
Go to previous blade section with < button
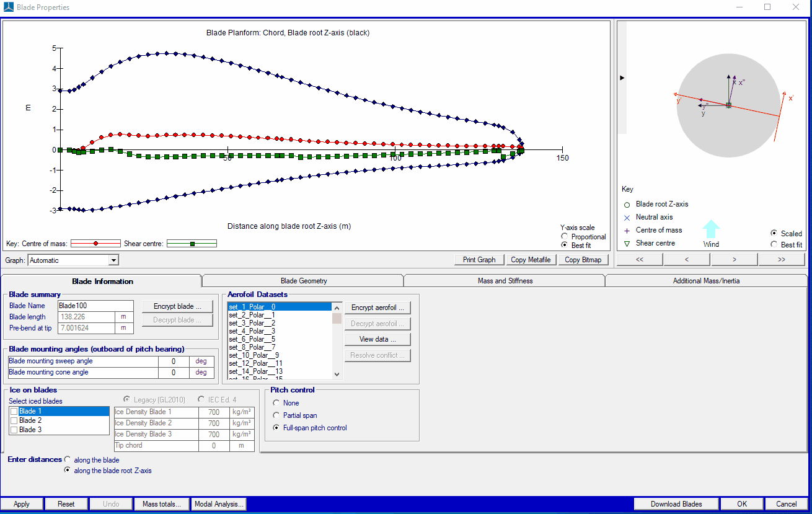click(687, 260)
